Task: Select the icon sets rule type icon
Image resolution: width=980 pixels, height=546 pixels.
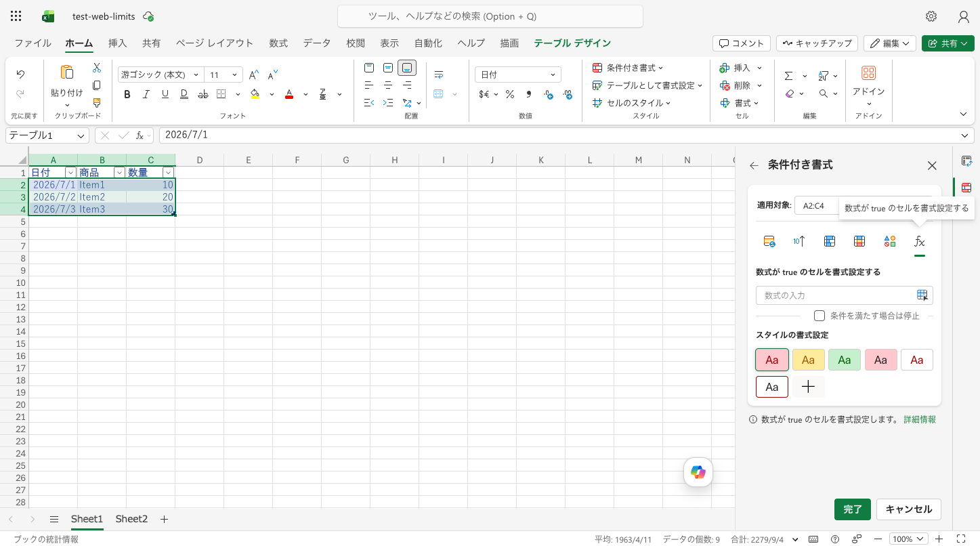Action: pos(890,241)
